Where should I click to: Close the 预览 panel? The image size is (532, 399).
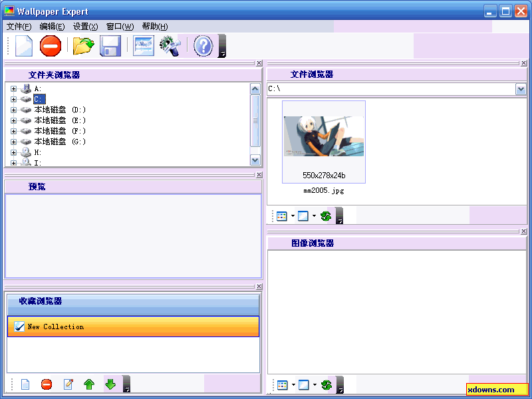[x=259, y=175]
